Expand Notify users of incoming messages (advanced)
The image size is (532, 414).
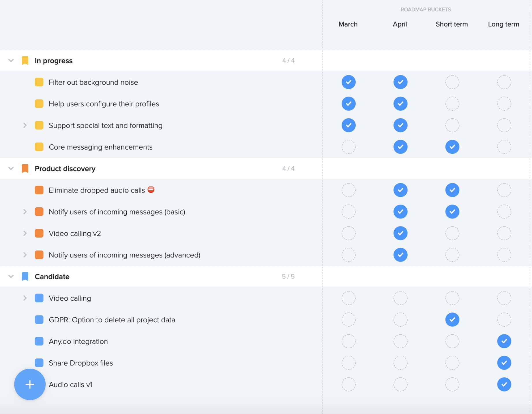(x=25, y=255)
